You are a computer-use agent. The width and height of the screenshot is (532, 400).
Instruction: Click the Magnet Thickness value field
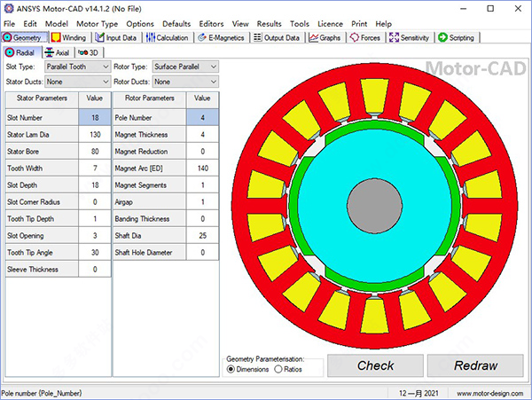202,135
